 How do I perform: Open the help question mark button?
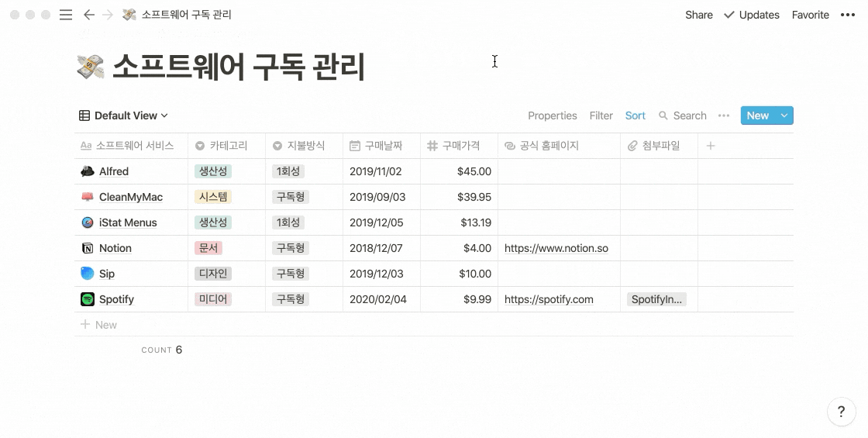[x=841, y=412]
